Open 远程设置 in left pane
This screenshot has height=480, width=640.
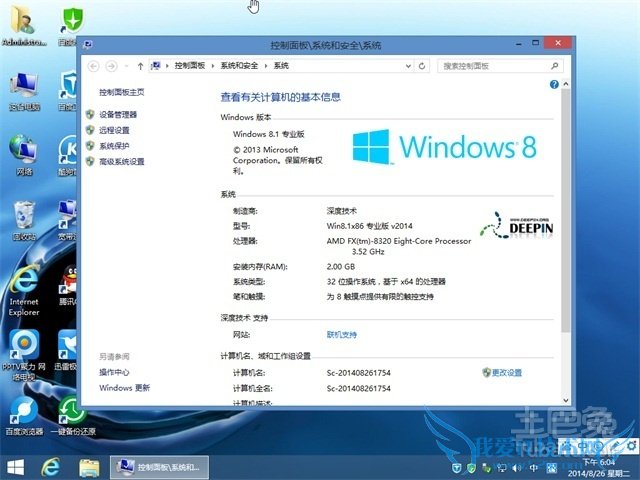click(114, 130)
